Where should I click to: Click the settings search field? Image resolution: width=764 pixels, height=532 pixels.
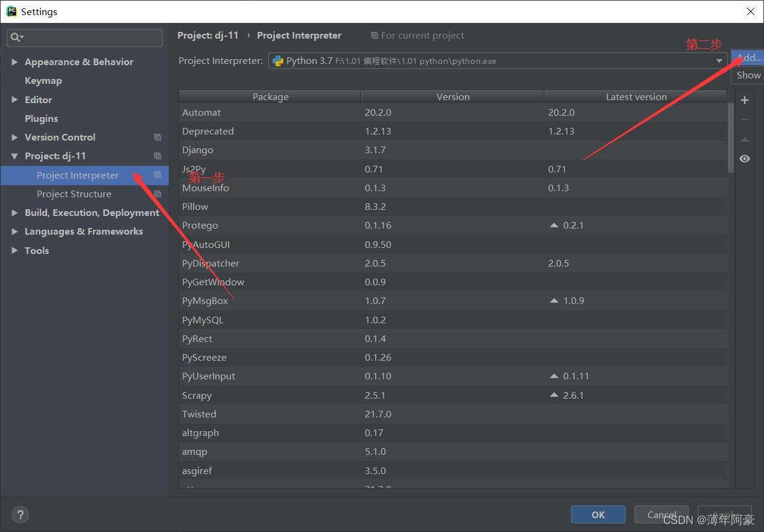[x=85, y=37]
